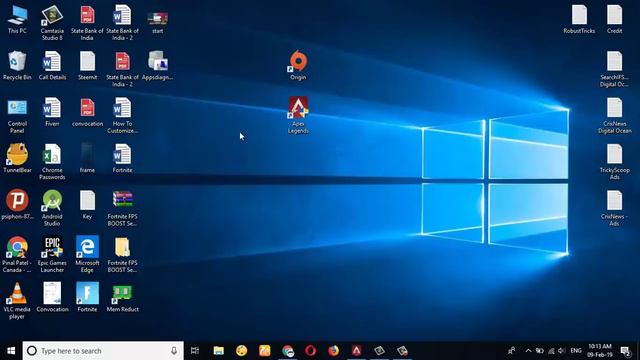Launch the Epic Games Launcher shortcut

click(52, 254)
